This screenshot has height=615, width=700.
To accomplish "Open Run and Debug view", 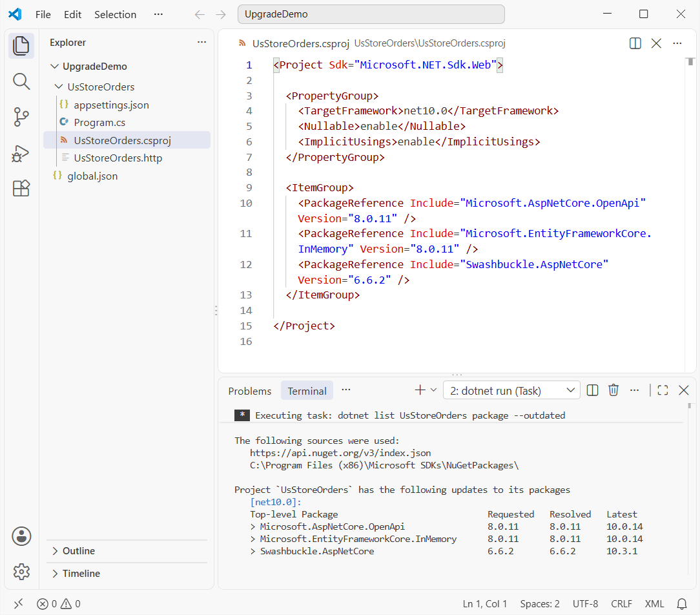I will tap(21, 153).
